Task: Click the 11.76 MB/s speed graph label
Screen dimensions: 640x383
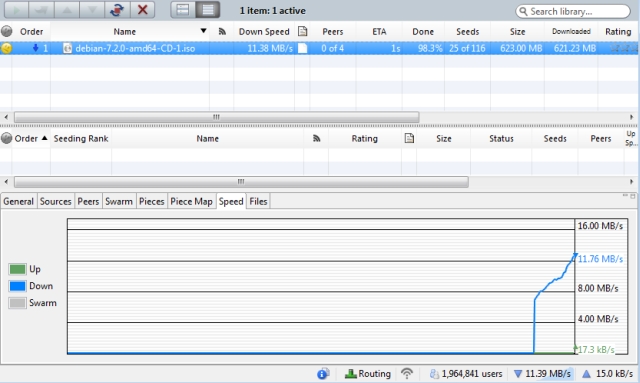Action: click(600, 259)
